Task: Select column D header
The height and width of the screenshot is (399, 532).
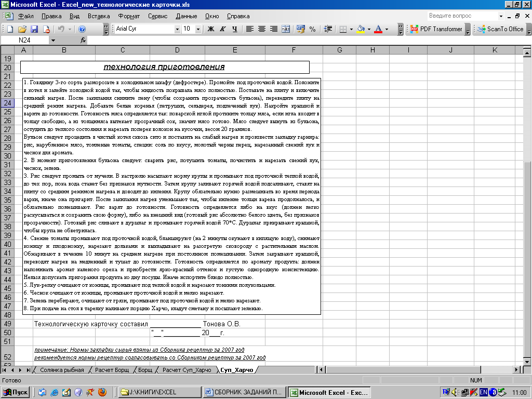Action: (177, 50)
